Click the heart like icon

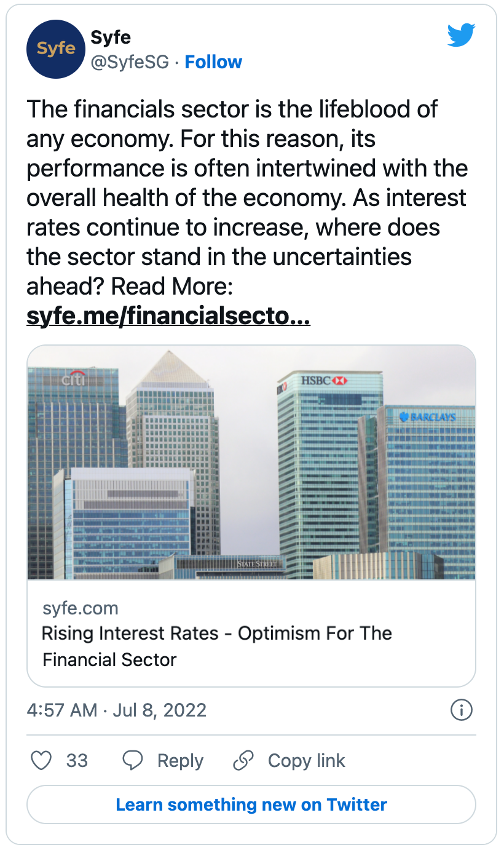pyautogui.click(x=41, y=761)
